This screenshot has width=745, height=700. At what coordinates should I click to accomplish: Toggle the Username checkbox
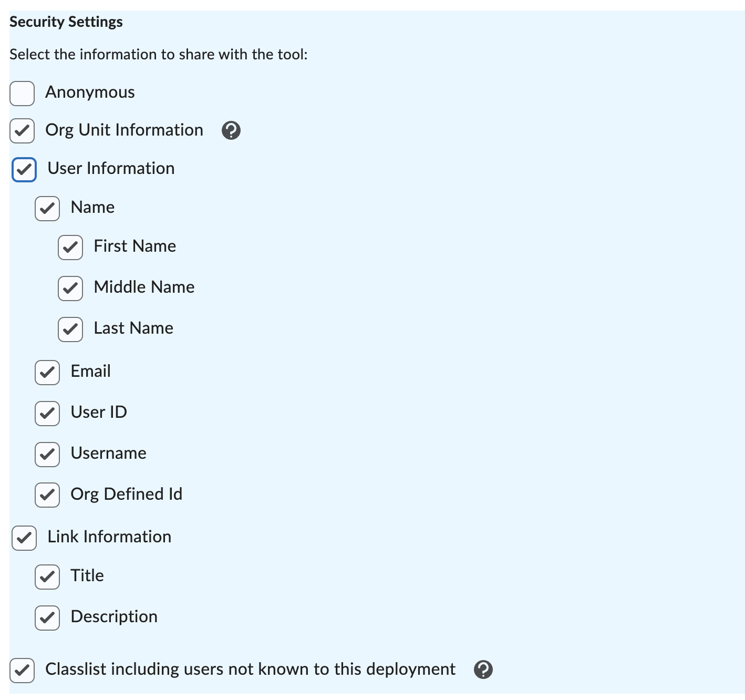pyautogui.click(x=47, y=455)
